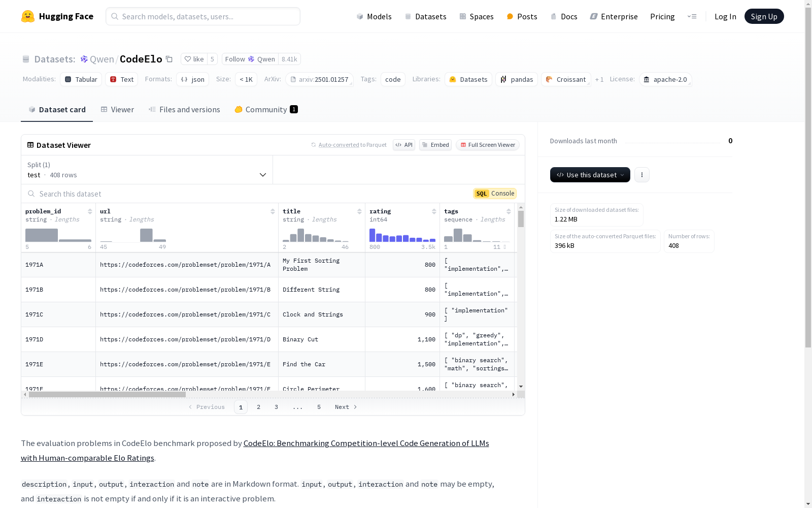Open Enterprise in the top navigation
The height and width of the screenshot is (508, 812).
click(614, 16)
